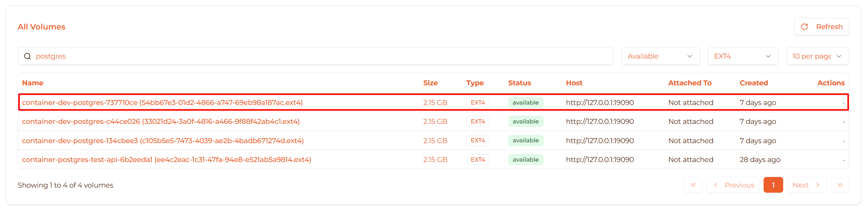Click the Refresh button
868x210 pixels.
click(x=821, y=27)
